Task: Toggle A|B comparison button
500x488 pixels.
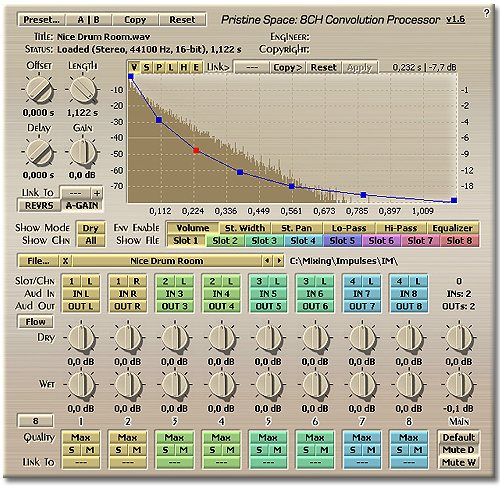Action: 88,20
